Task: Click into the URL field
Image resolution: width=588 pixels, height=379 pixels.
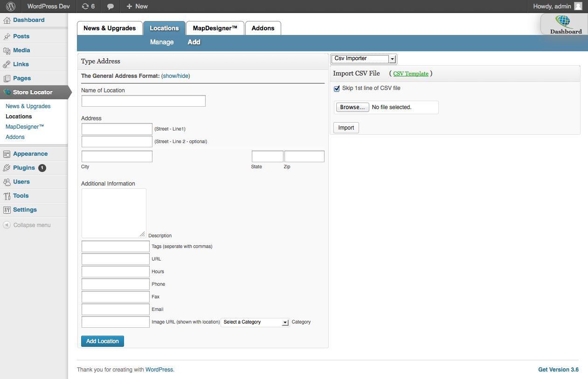Action: pyautogui.click(x=116, y=259)
